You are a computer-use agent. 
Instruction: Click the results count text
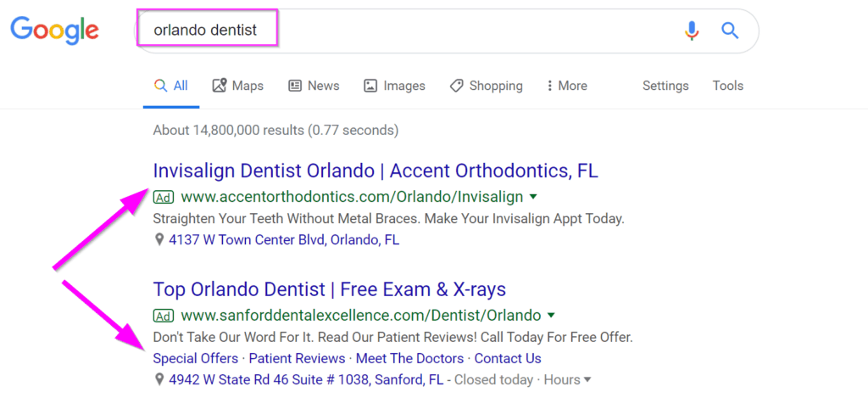(275, 130)
